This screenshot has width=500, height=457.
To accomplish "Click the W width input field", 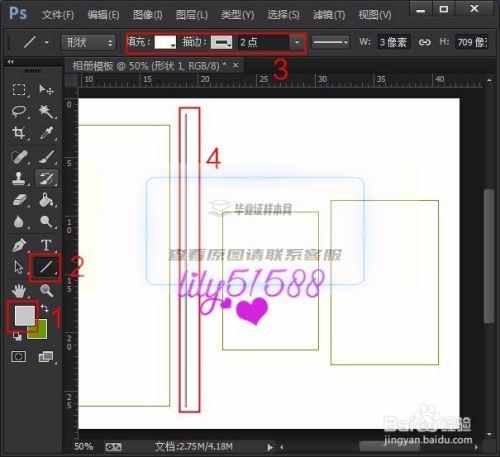I will point(394,42).
